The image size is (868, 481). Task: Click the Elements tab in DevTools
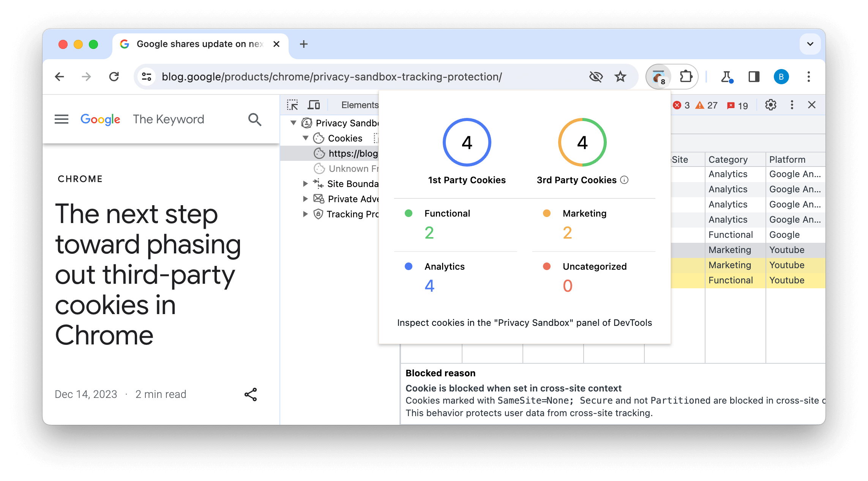pyautogui.click(x=360, y=104)
